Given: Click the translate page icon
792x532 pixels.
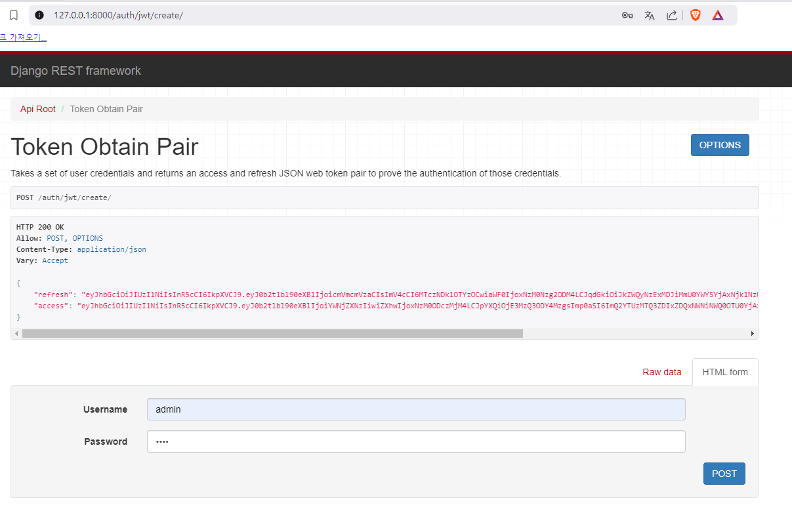Looking at the screenshot, I should [650, 15].
